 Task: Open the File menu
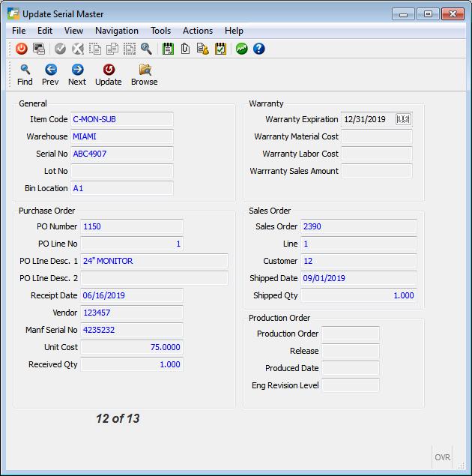(x=19, y=31)
